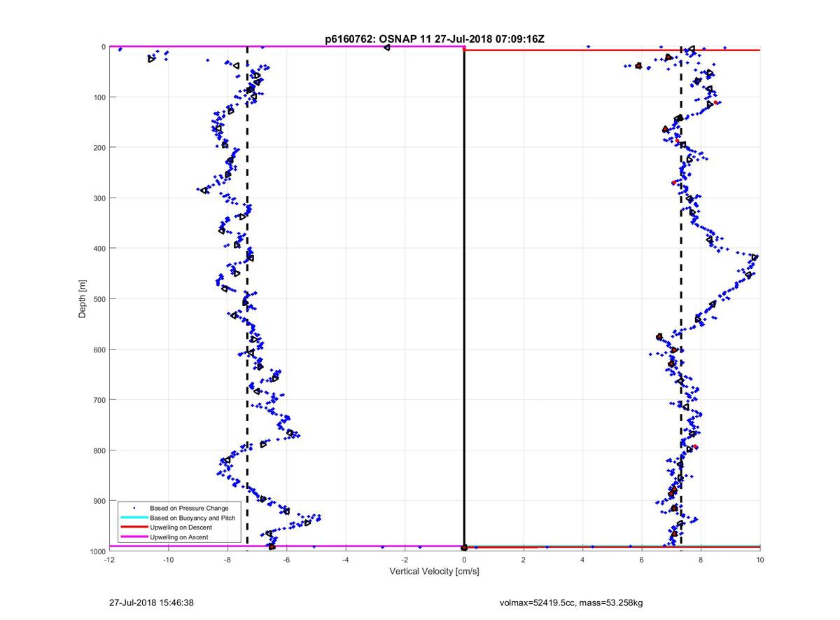
Task: Click the x-axis tick label 6
Action: (x=642, y=559)
